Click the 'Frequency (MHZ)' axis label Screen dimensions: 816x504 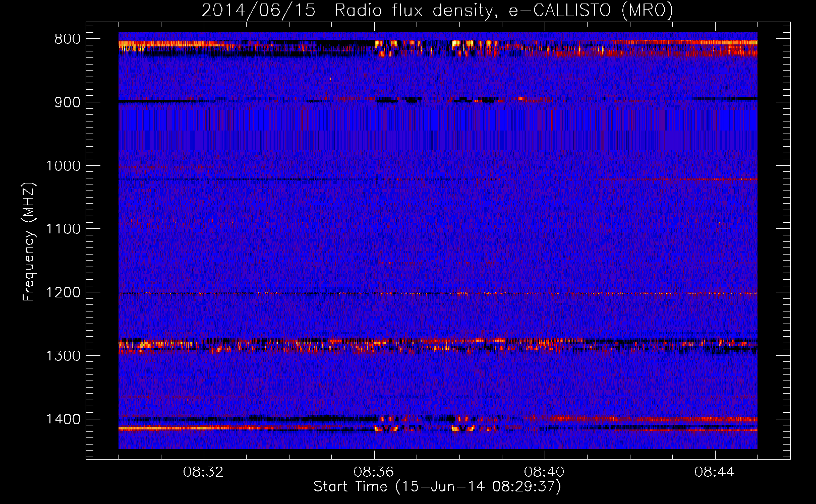(x=29, y=242)
